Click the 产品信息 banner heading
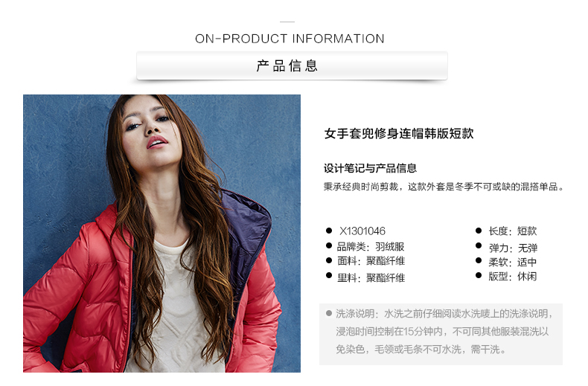Screen dimensions: 588x386 (287, 66)
